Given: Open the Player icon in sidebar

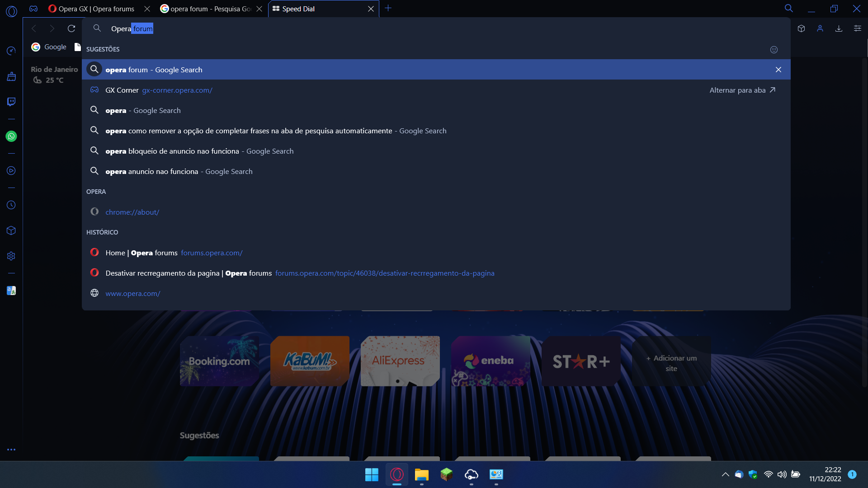Looking at the screenshot, I should click(x=11, y=171).
